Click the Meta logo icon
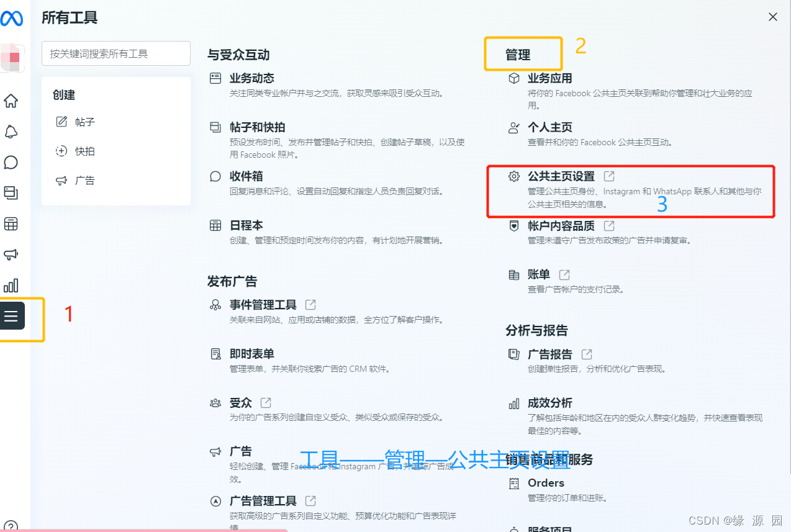This screenshot has height=532, width=791. coord(11,19)
